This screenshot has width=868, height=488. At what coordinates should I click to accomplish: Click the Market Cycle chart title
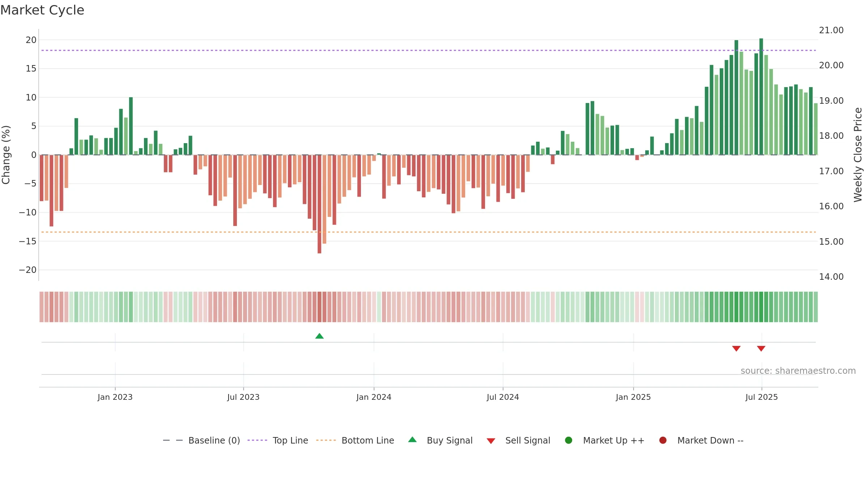[42, 10]
